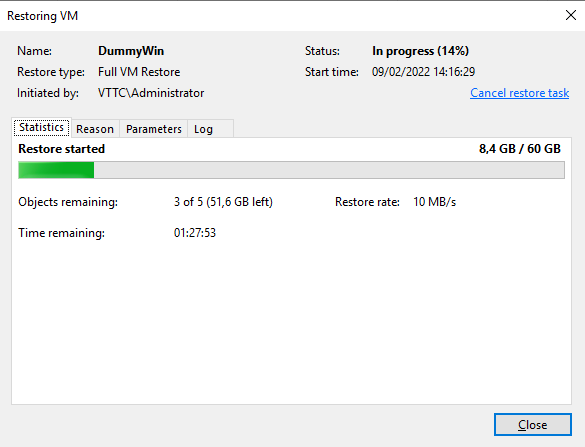585x447 pixels.
Task: Click the objects remaining 3 of 5 value
Action: 223,202
